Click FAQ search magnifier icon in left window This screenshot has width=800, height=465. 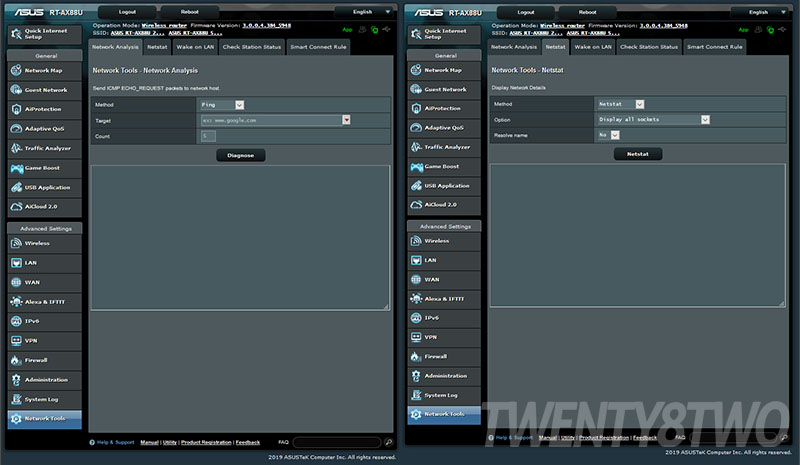[389, 442]
